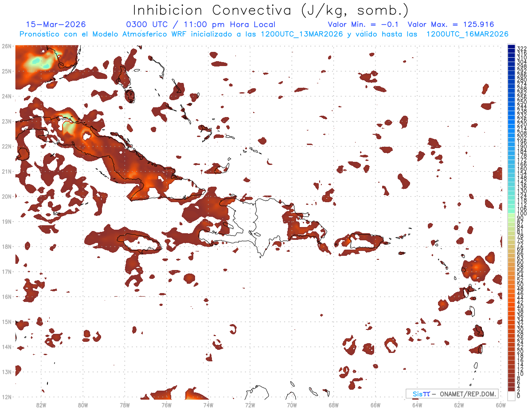Screen dimensions: 532x411
Task: Click the "60W" longitude label
Action: tap(501, 405)
